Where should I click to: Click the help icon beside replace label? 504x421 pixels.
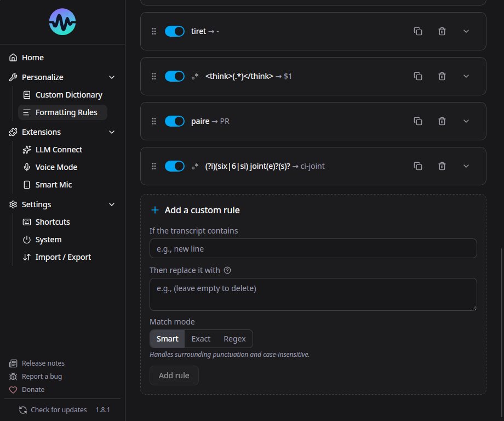point(227,270)
